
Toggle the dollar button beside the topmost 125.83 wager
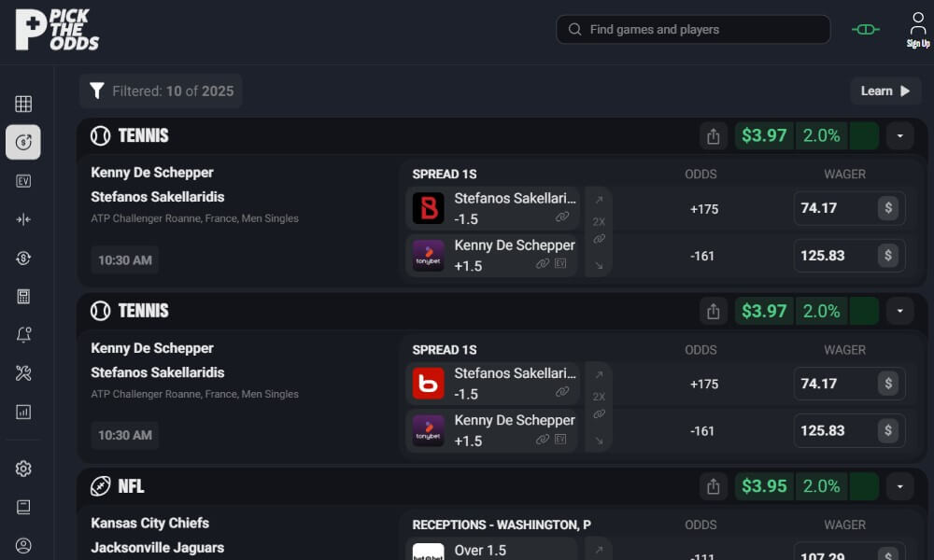click(888, 255)
